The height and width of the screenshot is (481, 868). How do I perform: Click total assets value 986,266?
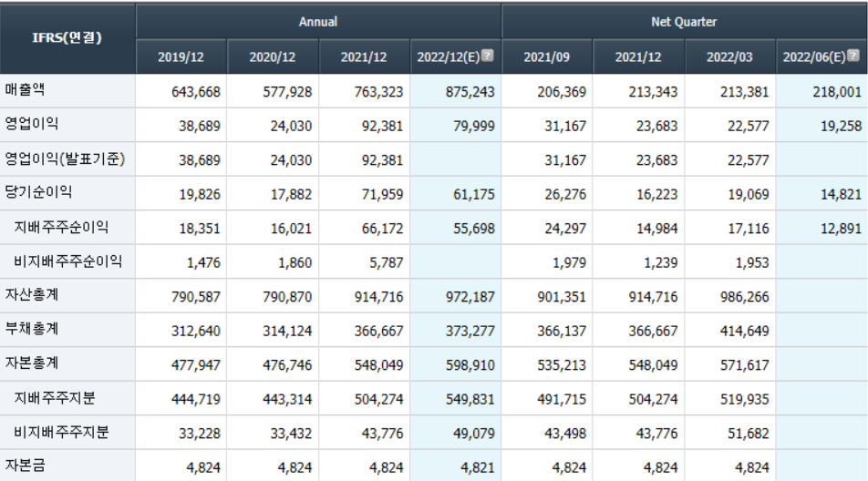[745, 297]
